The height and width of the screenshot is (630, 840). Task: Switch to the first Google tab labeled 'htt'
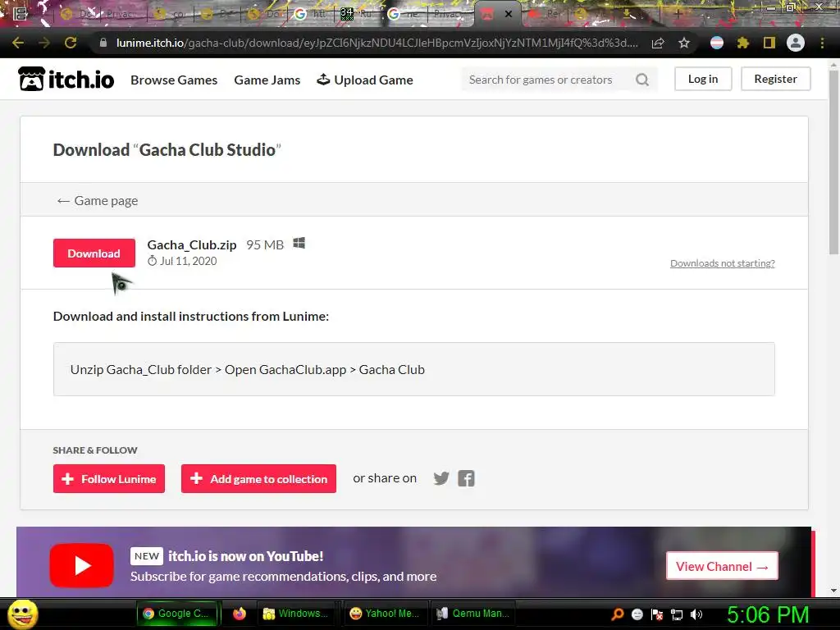[309, 14]
